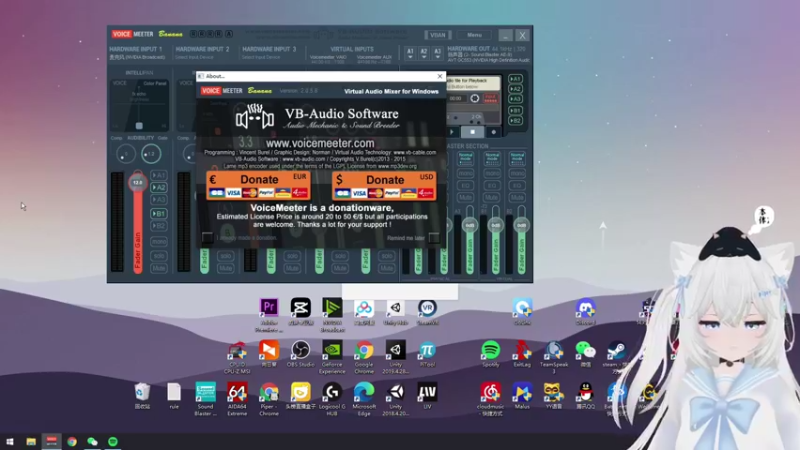Image resolution: width=800 pixels, height=450 pixels.
Task: Stop the cassette recorder
Action: tap(472, 132)
